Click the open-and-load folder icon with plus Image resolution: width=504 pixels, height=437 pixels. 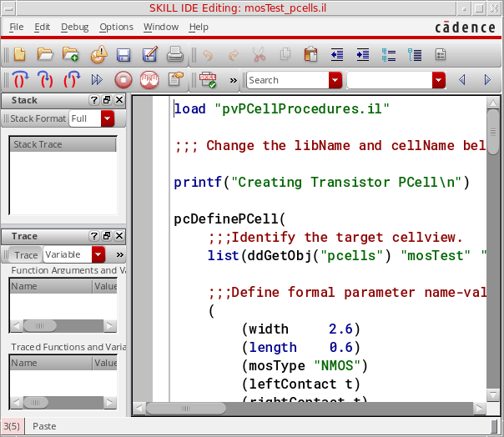click(x=70, y=54)
